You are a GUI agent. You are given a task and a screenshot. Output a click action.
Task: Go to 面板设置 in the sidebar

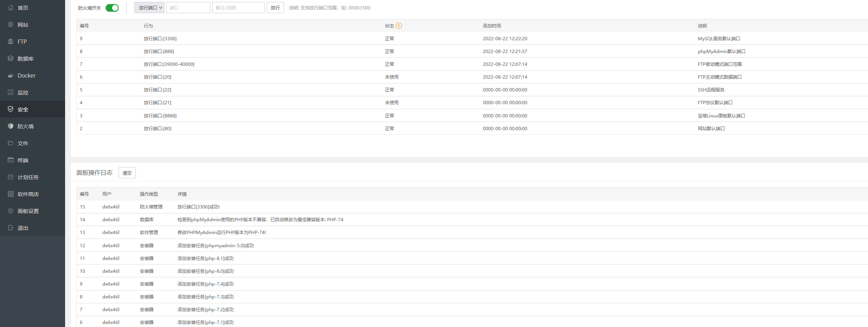click(28, 211)
